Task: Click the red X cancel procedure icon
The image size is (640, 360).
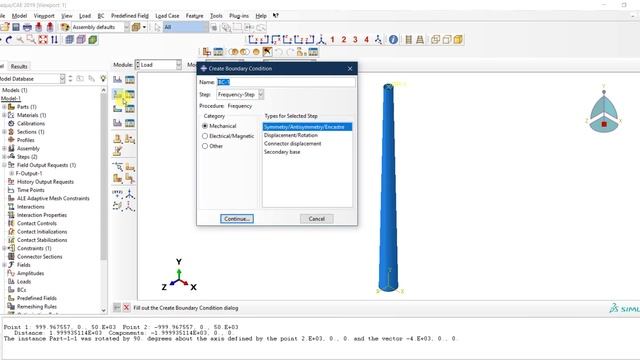Action: click(127, 307)
